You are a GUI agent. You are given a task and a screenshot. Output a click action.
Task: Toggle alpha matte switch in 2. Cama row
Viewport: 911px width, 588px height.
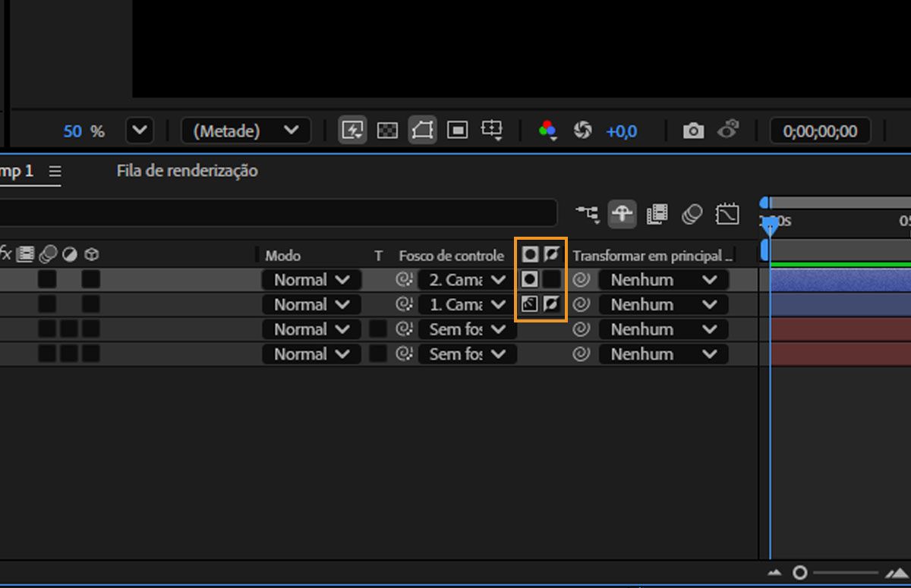point(530,280)
